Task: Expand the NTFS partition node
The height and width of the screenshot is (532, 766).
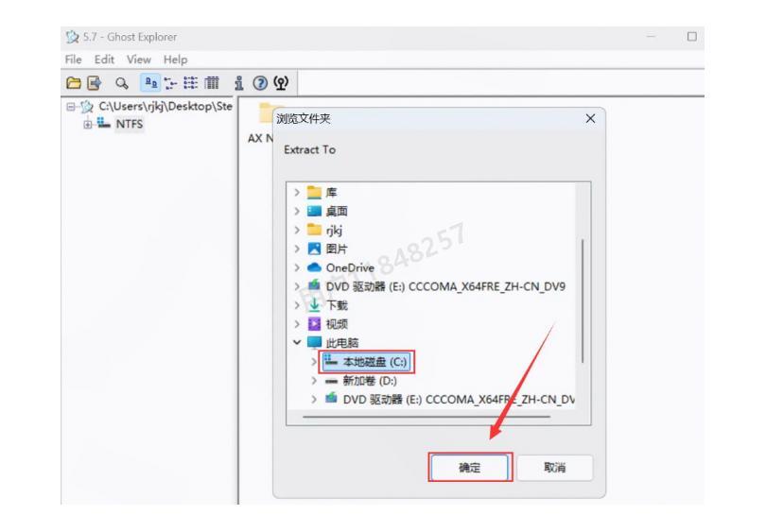Action: click(x=87, y=124)
